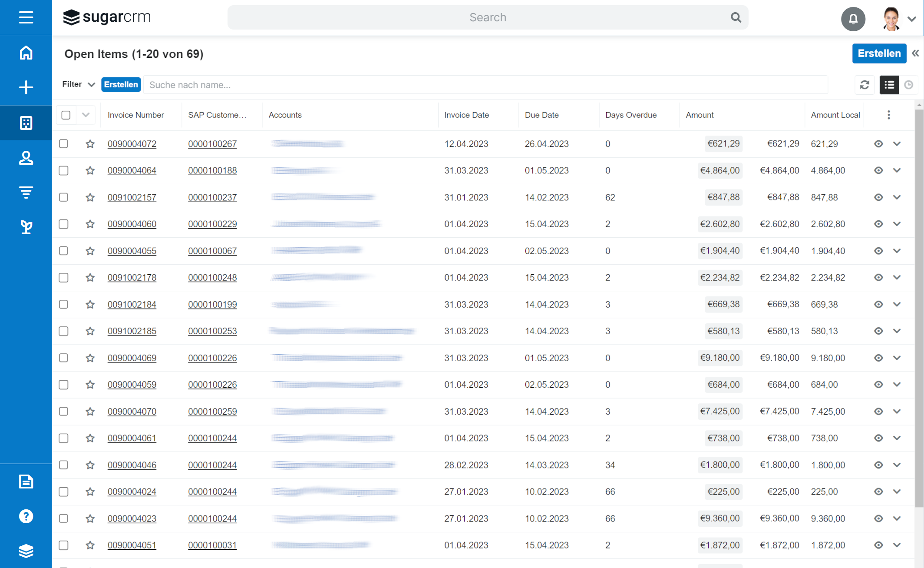Check the row for invoice 0090004064
Screen dimensions: 924x568
(x=63, y=170)
